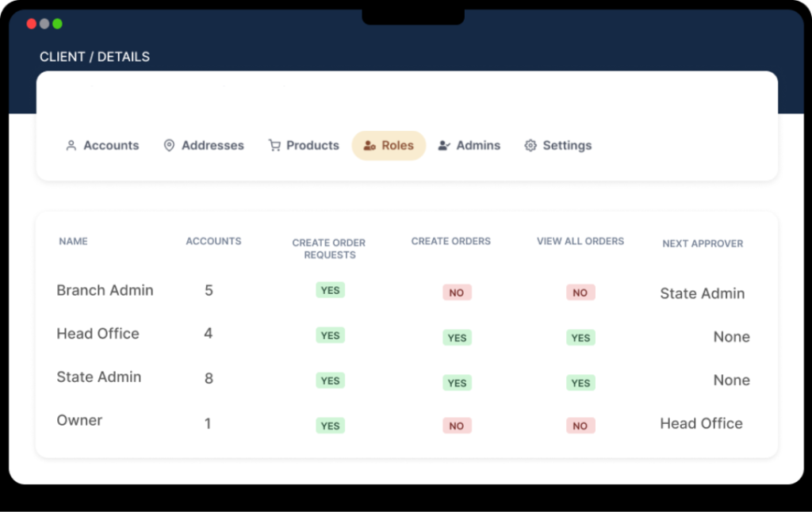The height and width of the screenshot is (512, 812).
Task: Click the Roles user icon
Action: point(369,146)
